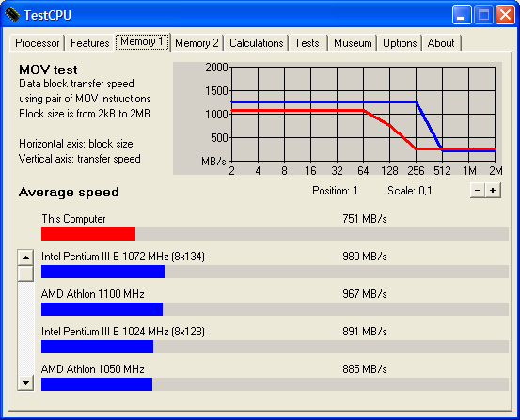Image resolution: width=520 pixels, height=420 pixels.
Task: Click the red This Computer speed bar
Action: (x=88, y=234)
